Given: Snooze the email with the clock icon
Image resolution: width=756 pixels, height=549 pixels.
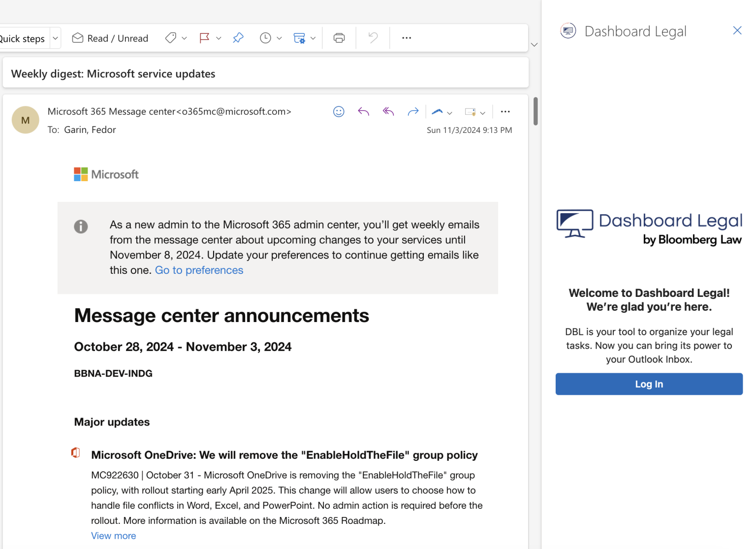Looking at the screenshot, I should [266, 38].
